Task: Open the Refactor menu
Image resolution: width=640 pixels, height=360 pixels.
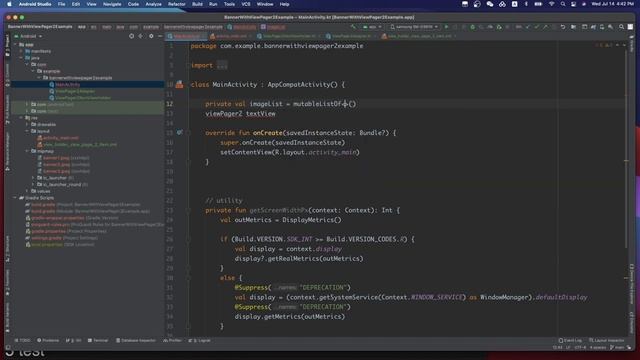Action: [177, 4]
